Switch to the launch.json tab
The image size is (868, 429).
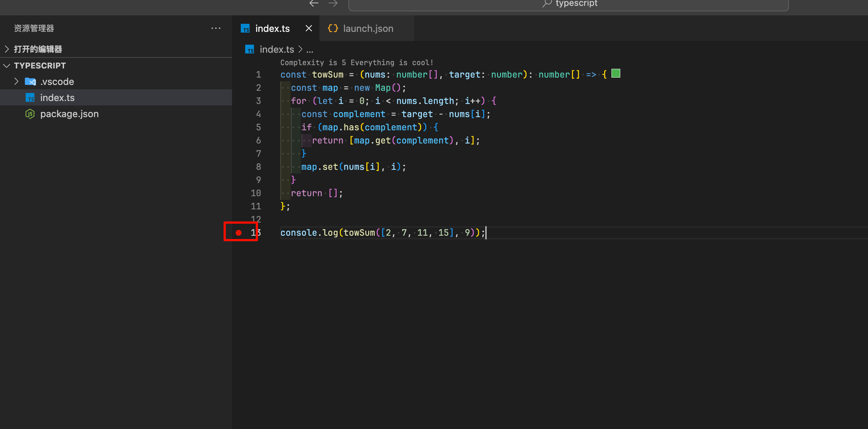coord(368,29)
